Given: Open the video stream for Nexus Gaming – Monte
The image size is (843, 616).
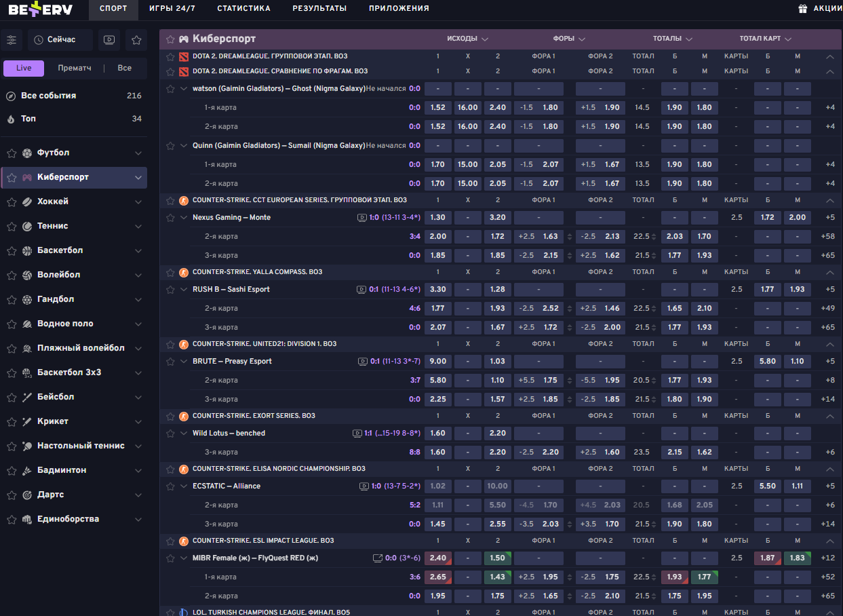Looking at the screenshot, I should tap(362, 217).
